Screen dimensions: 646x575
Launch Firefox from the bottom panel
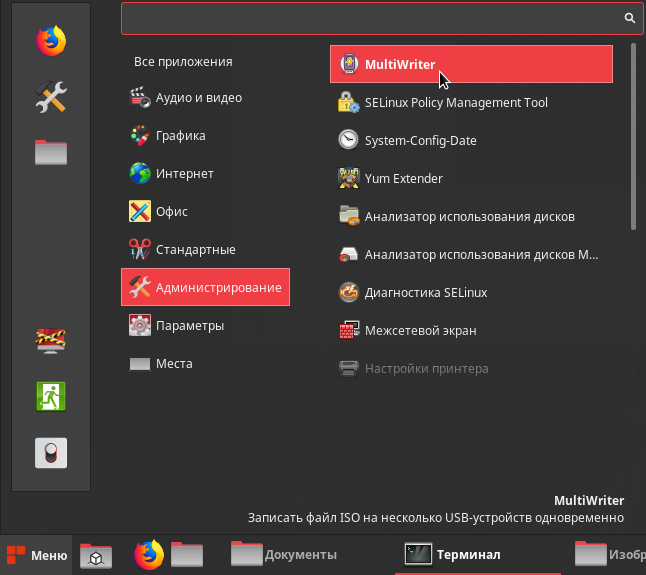[x=149, y=555]
